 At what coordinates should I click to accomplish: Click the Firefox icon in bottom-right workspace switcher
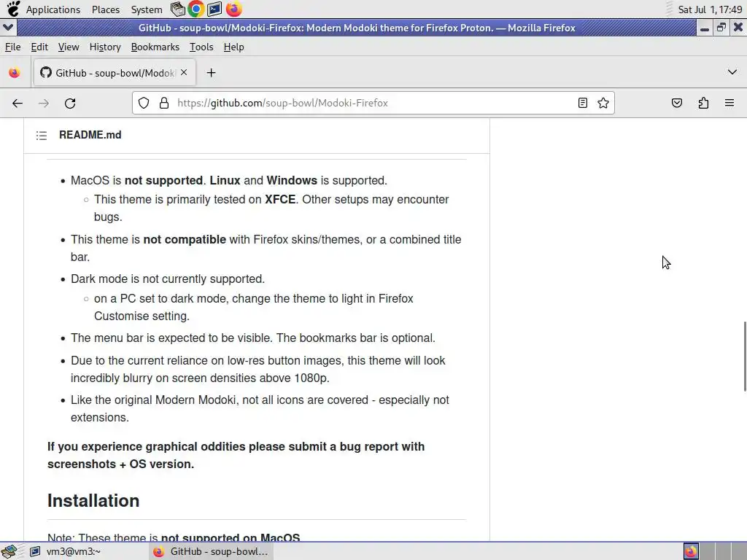[691, 551]
